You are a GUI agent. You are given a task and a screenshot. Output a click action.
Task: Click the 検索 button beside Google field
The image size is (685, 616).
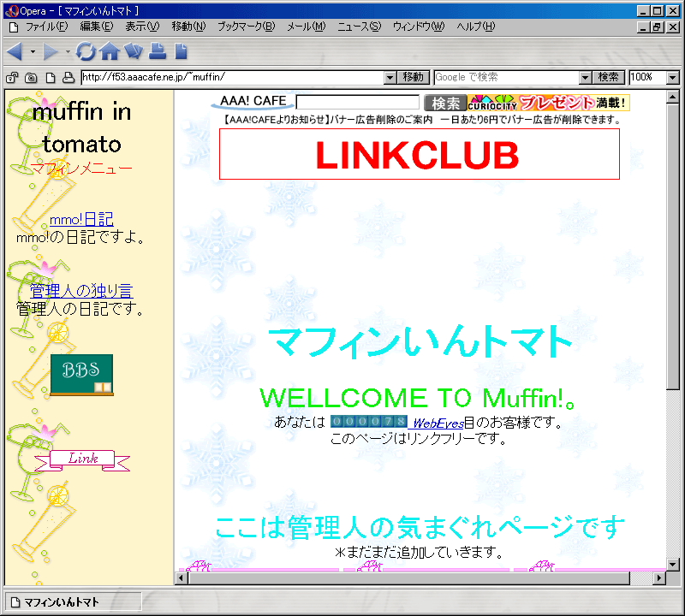pyautogui.click(x=609, y=77)
